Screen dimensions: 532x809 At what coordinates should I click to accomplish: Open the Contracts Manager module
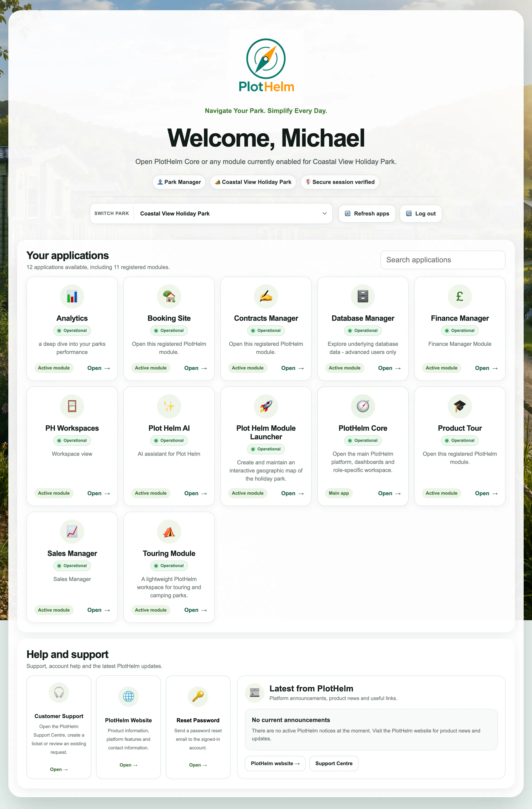(x=292, y=368)
